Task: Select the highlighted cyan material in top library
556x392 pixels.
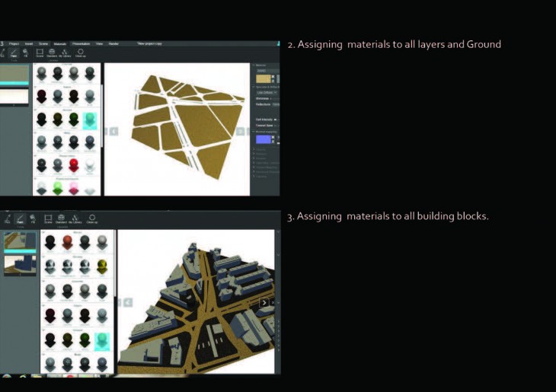Action: pyautogui.click(x=90, y=120)
